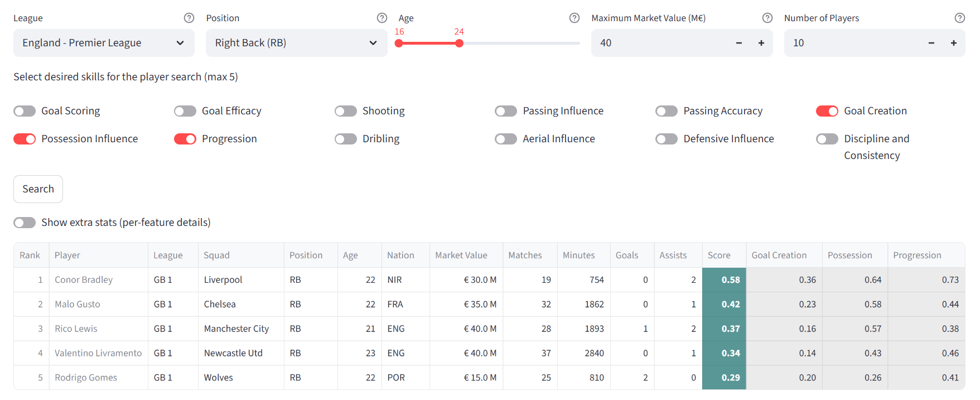Decrease Maximum Market Value with minus icon
Image resolution: width=980 pixels, height=400 pixels.
pos(738,43)
